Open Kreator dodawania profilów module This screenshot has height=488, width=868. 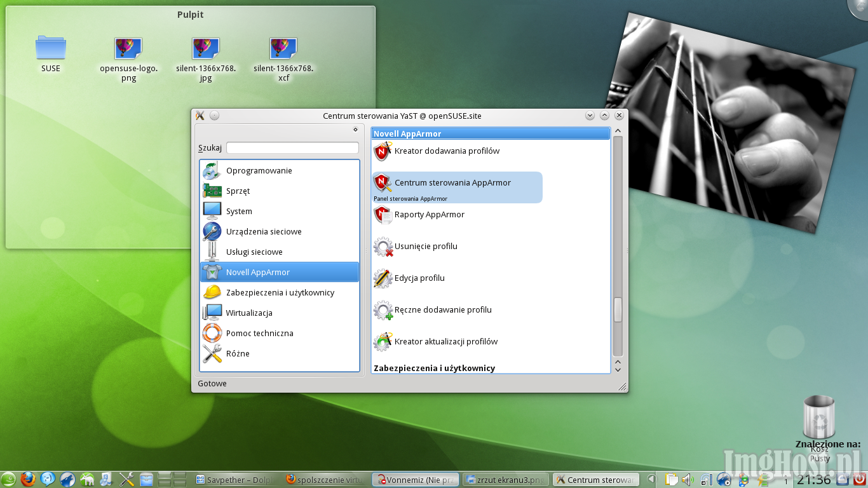(437, 151)
